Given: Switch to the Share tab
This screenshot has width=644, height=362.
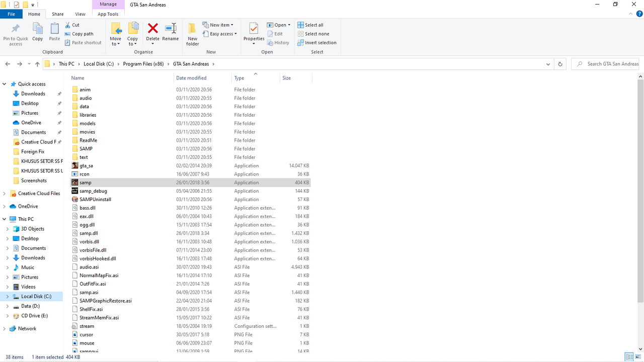Looking at the screenshot, I should tap(58, 14).
